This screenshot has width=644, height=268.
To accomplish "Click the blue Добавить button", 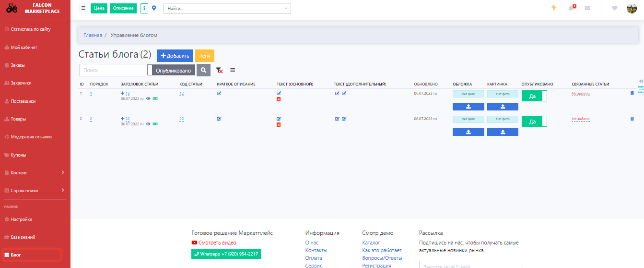I will 175,56.
